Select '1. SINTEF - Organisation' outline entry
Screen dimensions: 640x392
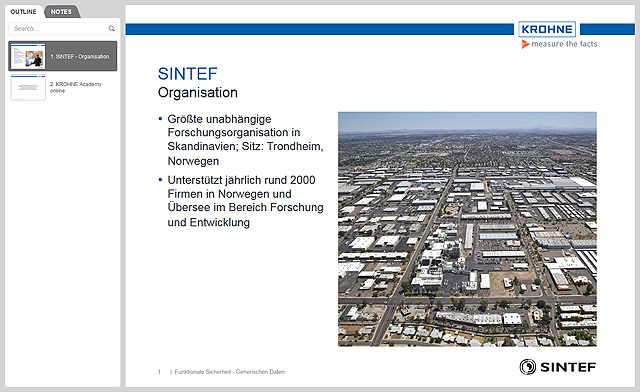click(x=80, y=56)
